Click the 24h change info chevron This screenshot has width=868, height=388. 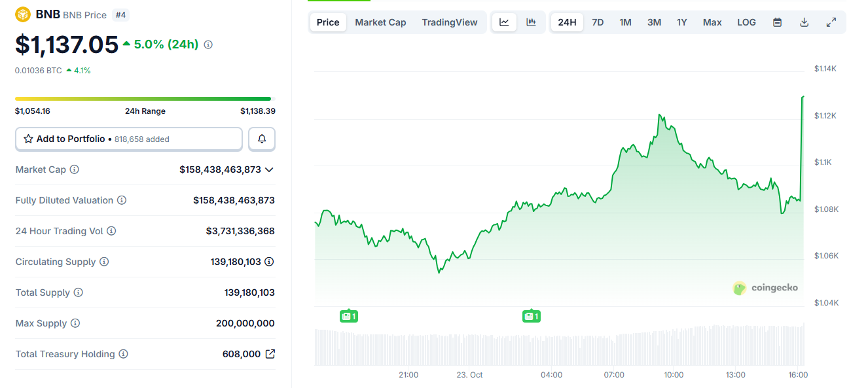208,45
